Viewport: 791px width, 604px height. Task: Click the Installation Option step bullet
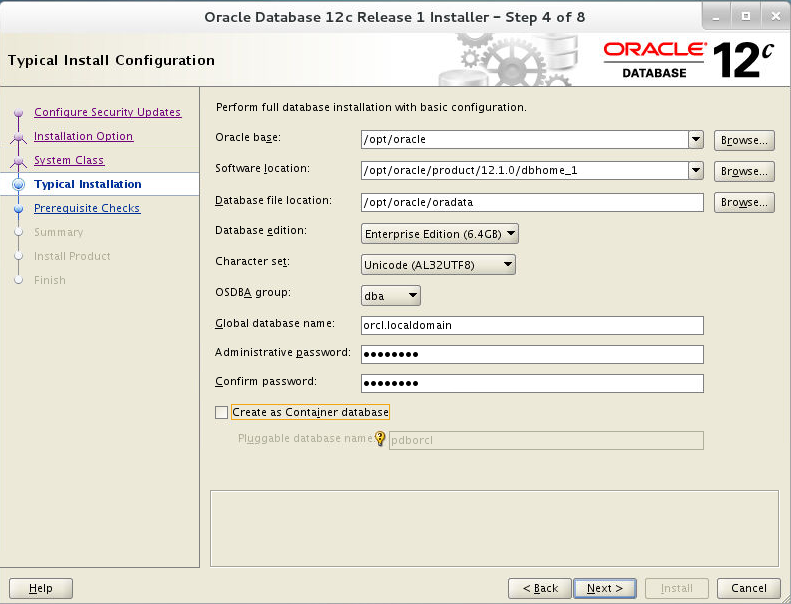pyautogui.click(x=19, y=136)
